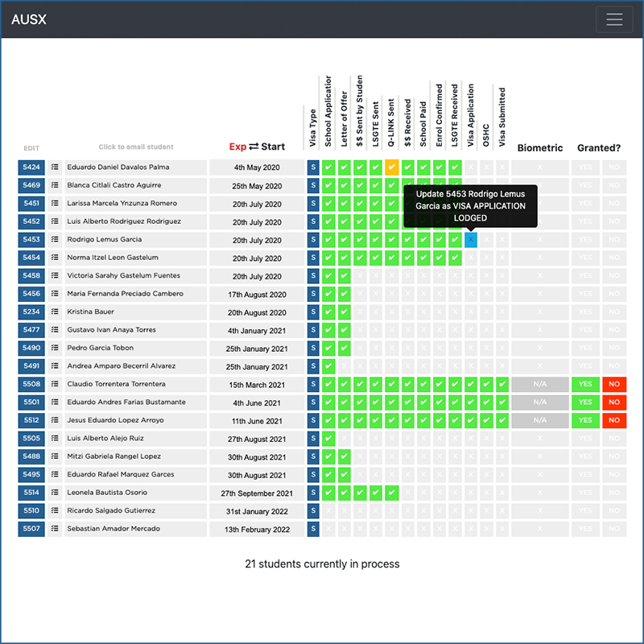The width and height of the screenshot is (644, 644).
Task: Toggle School Application check for Luis Alberto Alejo Ruiz
Action: [x=328, y=439]
